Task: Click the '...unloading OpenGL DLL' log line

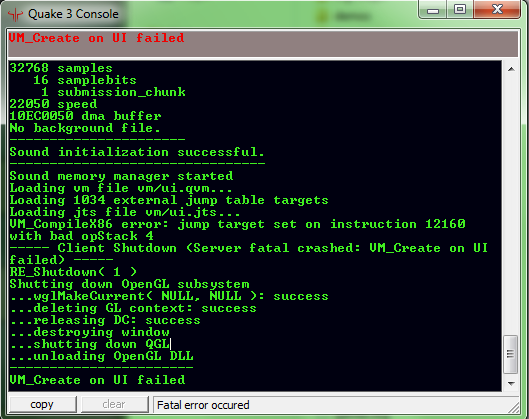Action: point(102,356)
